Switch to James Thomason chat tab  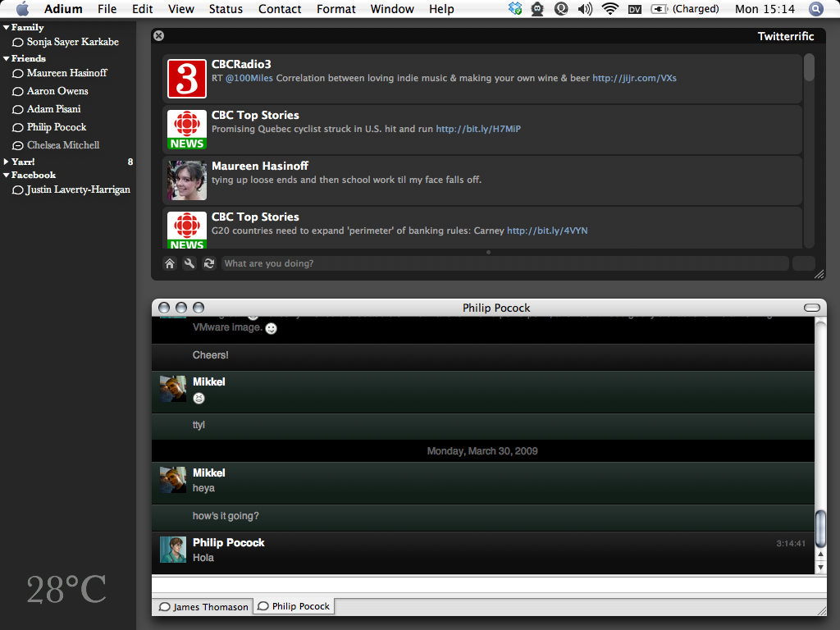click(x=203, y=607)
